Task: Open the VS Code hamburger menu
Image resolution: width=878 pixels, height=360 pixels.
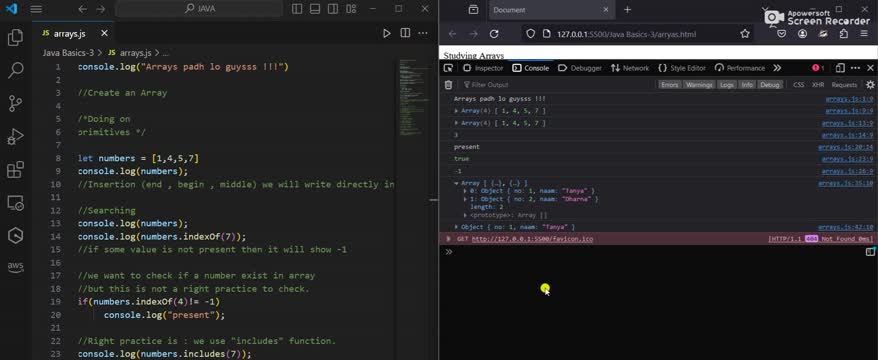Action: tap(36, 9)
